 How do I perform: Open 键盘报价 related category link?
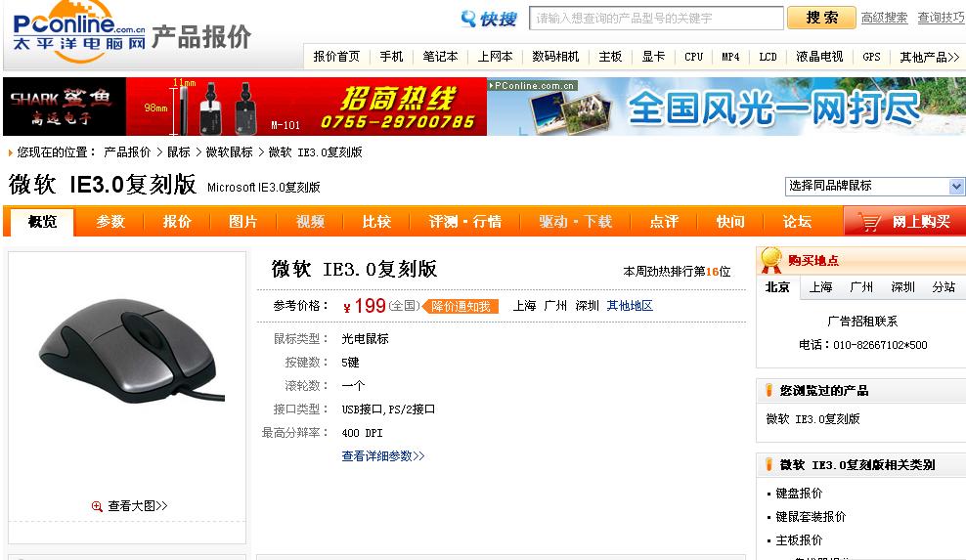pyautogui.click(x=799, y=494)
